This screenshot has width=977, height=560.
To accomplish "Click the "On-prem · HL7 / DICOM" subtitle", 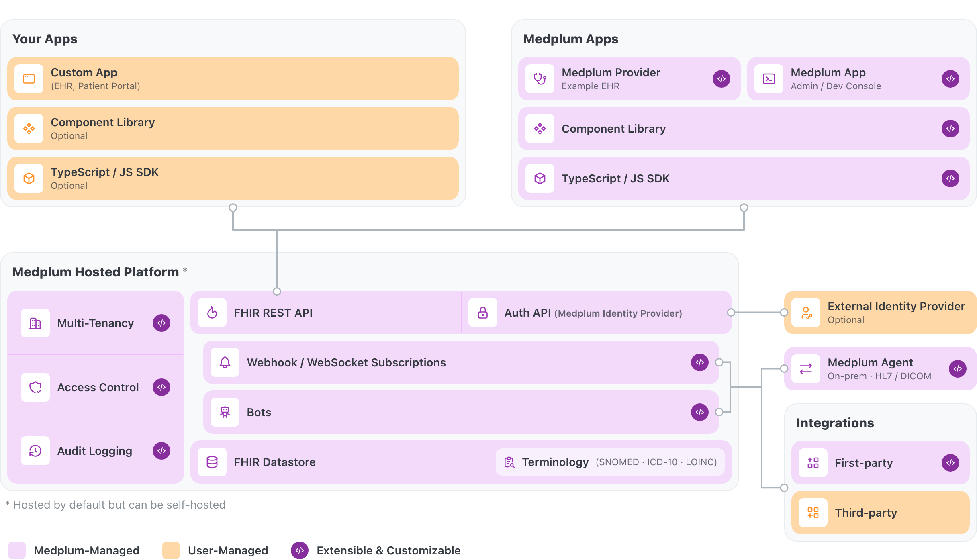I will pos(879,376).
